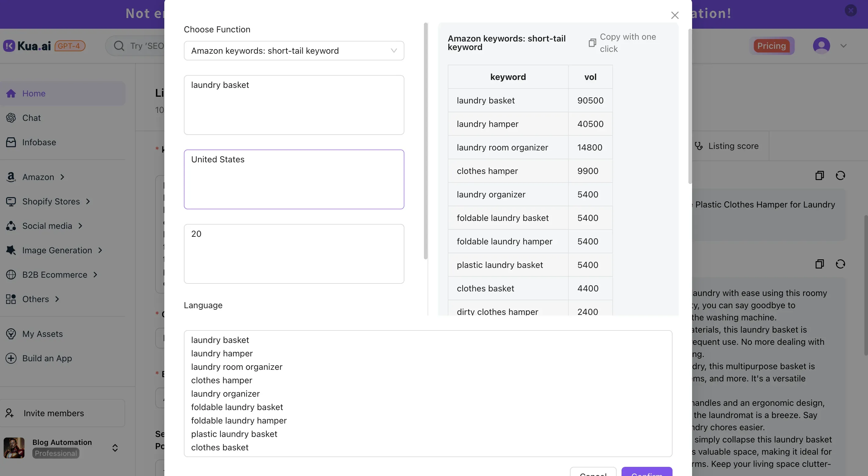868x476 pixels.
Task: Select the Shopify Stores monitor icon
Action: pos(11,201)
